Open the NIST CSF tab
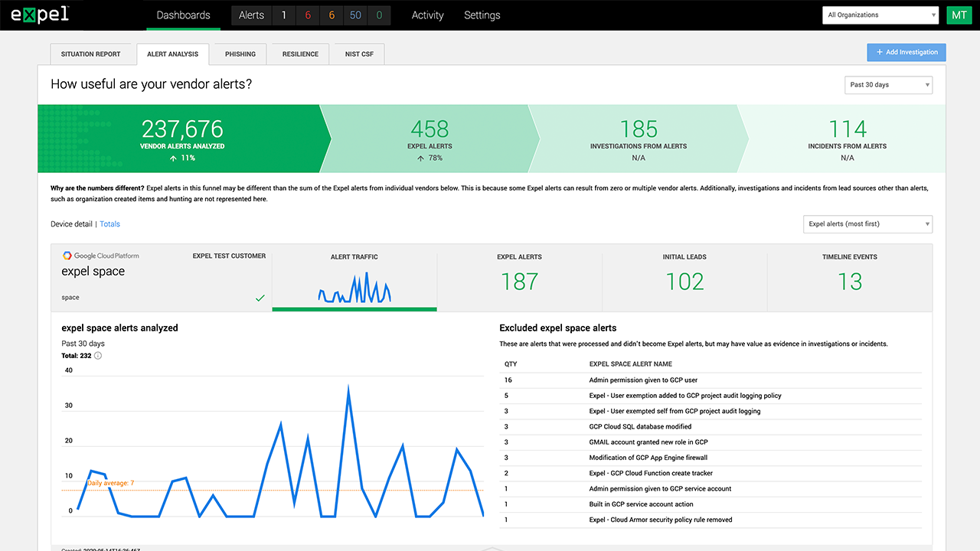The width and height of the screenshot is (980, 551). pyautogui.click(x=359, y=54)
